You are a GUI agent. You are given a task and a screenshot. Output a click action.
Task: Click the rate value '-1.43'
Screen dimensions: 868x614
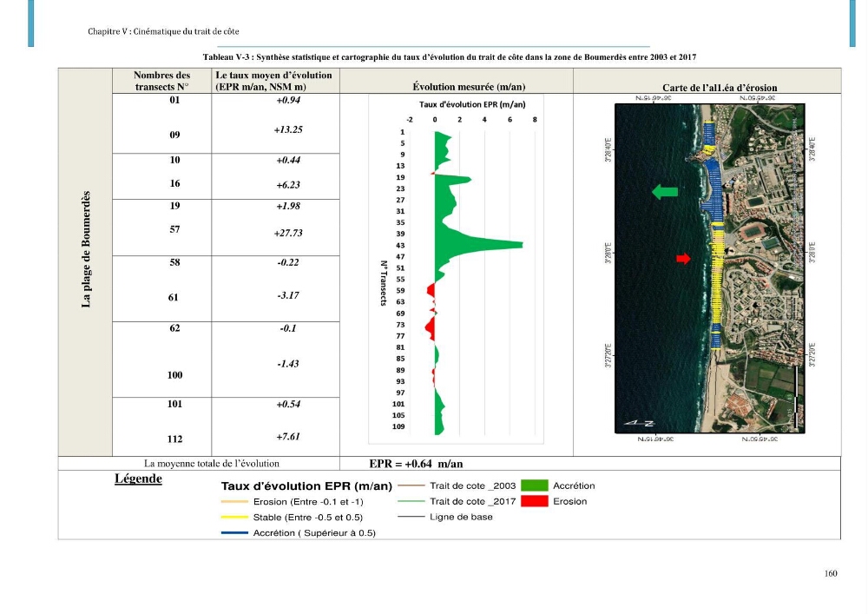(x=288, y=364)
